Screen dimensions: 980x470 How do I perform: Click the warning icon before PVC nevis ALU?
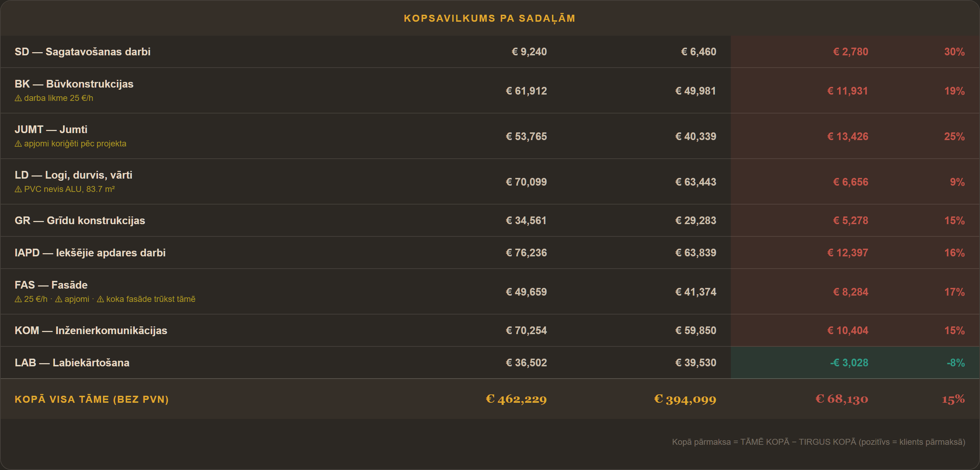18,189
